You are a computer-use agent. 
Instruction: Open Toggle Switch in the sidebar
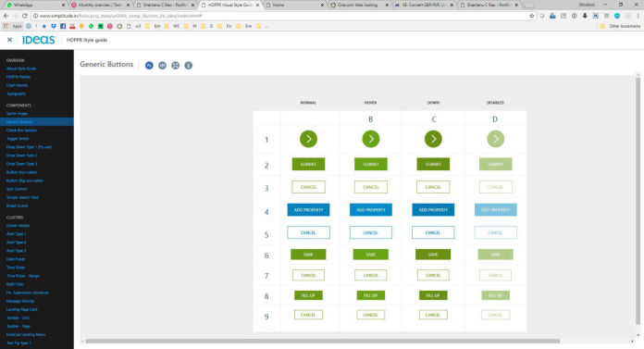tap(18, 139)
